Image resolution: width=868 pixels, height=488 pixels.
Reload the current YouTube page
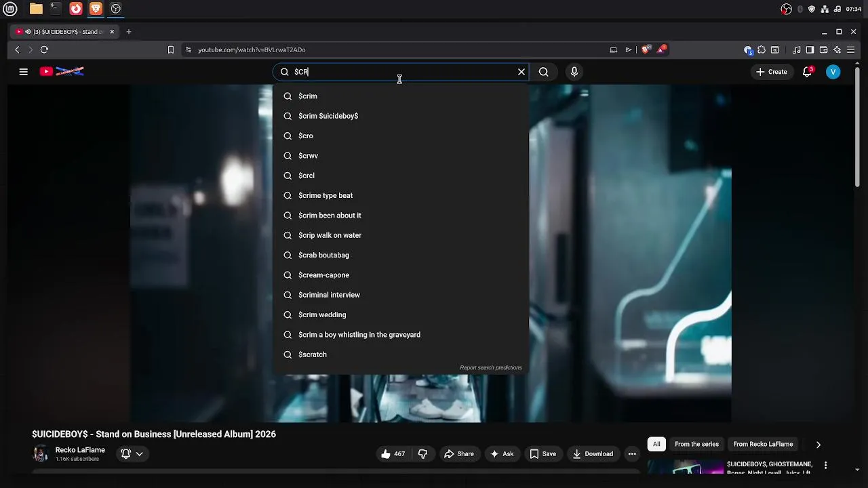(x=44, y=49)
